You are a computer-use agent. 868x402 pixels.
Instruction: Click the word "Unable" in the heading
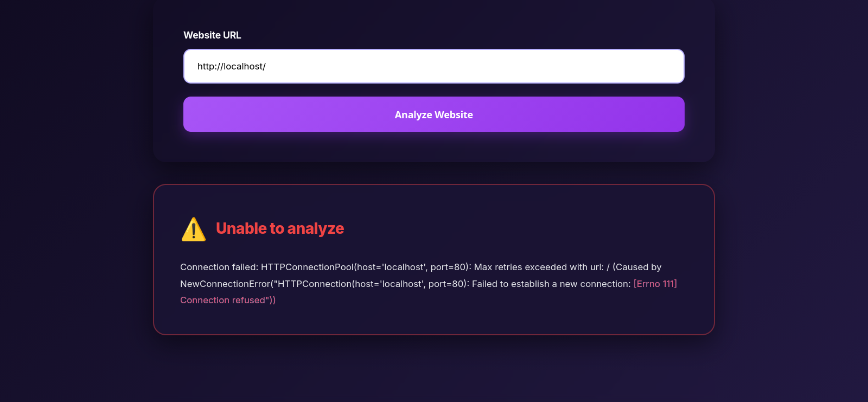pyautogui.click(x=241, y=228)
